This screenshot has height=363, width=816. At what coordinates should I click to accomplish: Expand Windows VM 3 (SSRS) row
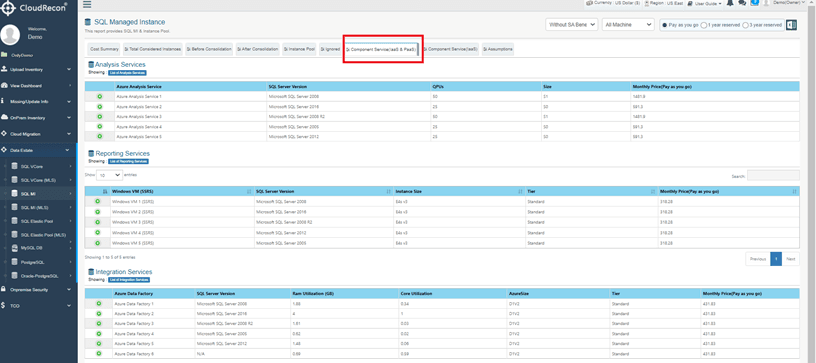coord(97,222)
